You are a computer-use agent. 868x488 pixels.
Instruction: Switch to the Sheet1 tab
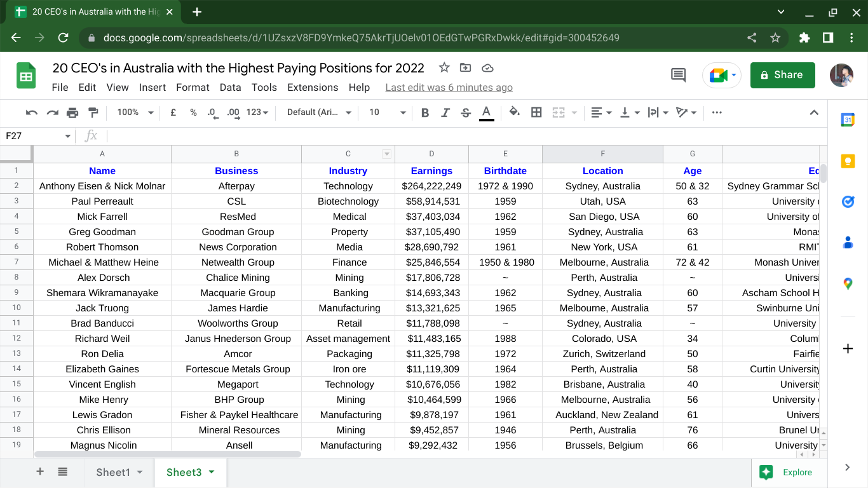click(119, 472)
